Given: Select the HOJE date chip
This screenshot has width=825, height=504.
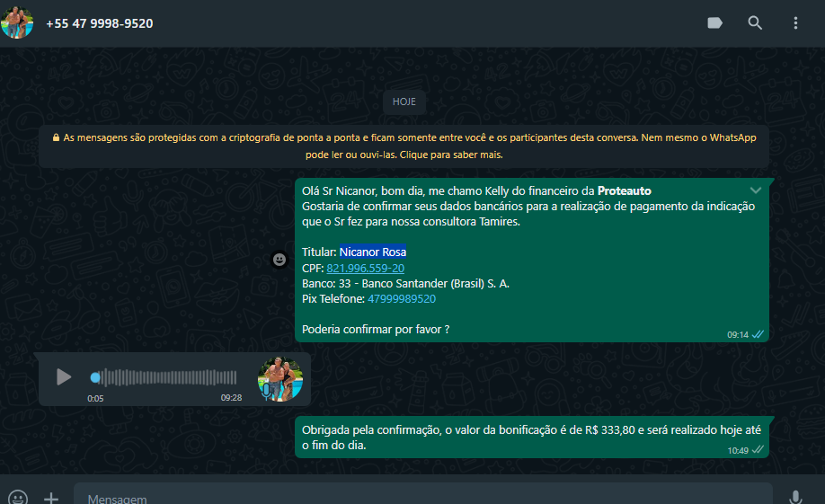Looking at the screenshot, I should (404, 102).
